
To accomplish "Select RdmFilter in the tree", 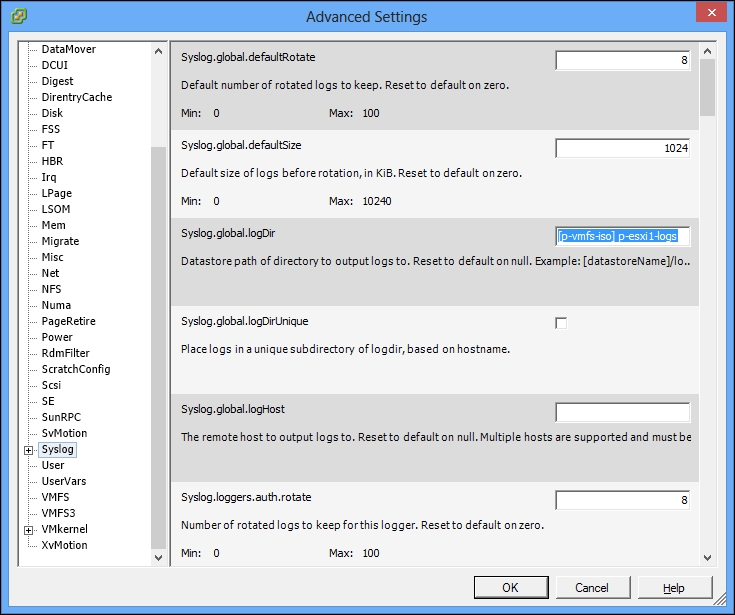I will (x=65, y=353).
